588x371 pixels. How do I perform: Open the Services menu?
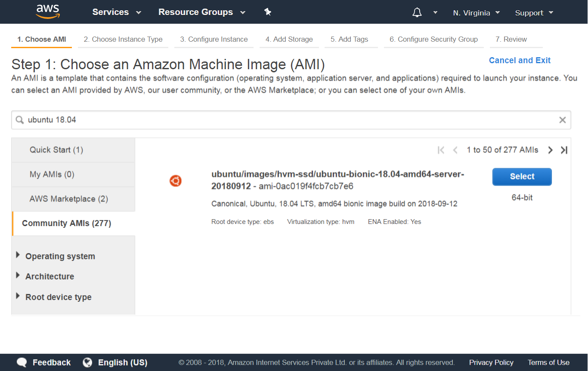pos(117,12)
